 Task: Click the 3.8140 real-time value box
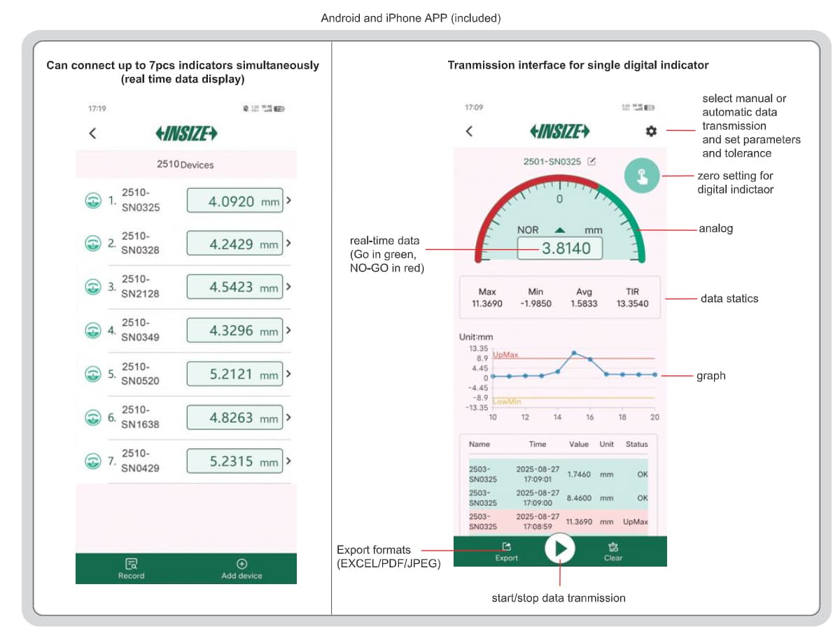pos(559,248)
